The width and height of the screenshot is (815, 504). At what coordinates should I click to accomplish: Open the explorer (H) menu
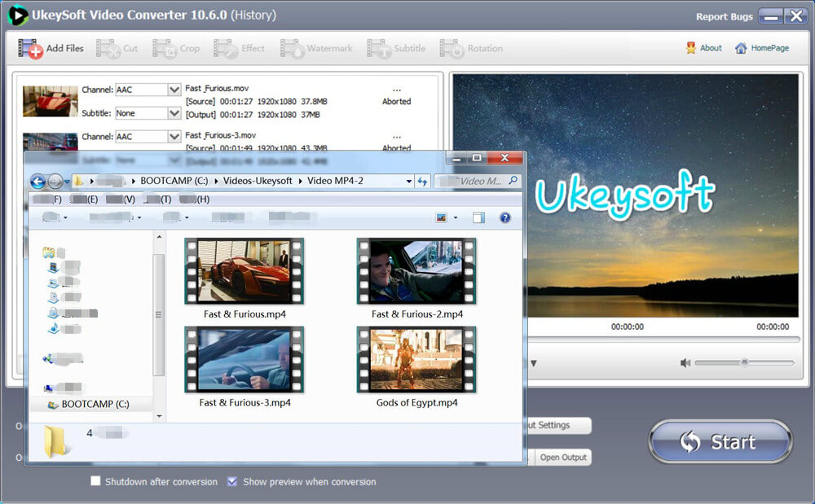pyautogui.click(x=195, y=199)
